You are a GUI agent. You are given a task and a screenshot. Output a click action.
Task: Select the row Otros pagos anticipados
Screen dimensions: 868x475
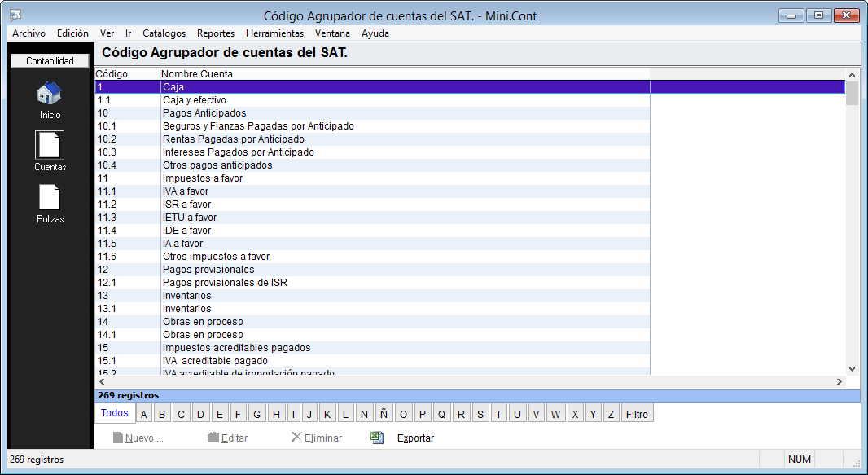[x=373, y=165]
